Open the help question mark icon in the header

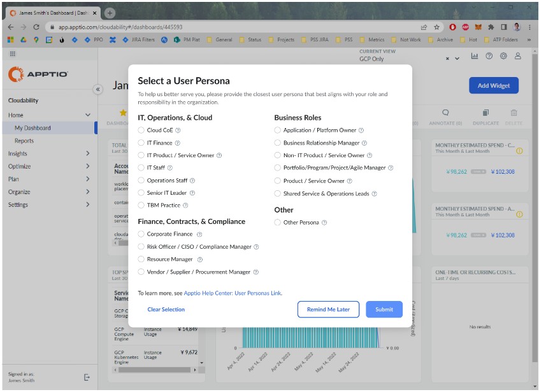[x=489, y=56]
